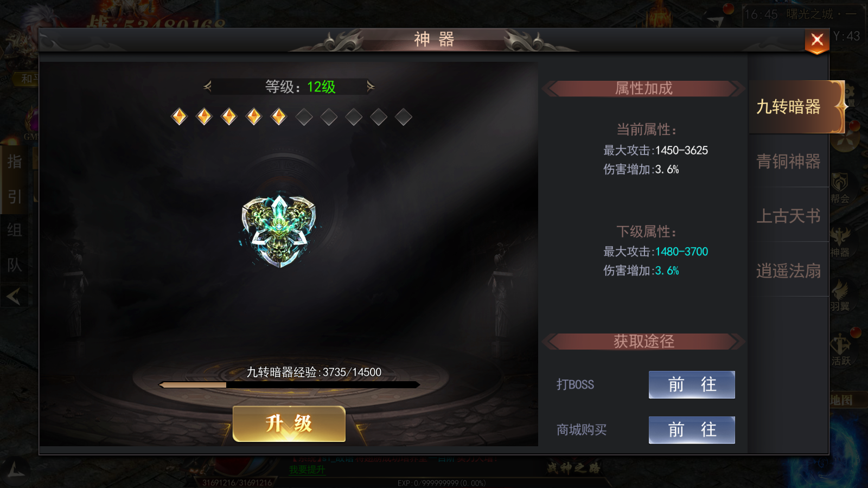Click 前往 button next to 打BOSS

click(692, 384)
